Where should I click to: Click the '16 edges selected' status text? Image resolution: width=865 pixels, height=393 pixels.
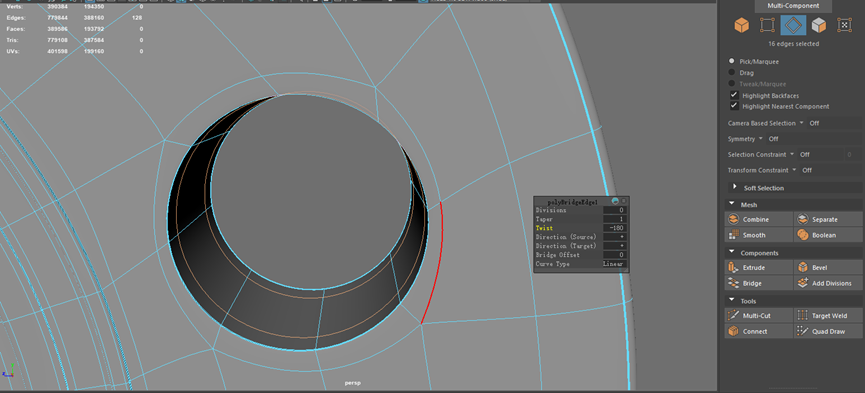[793, 44]
